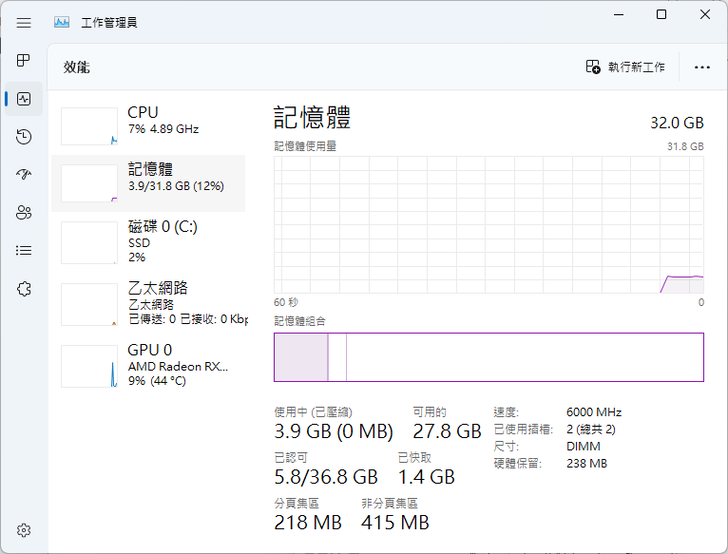Click the 記憶體組合 composition bar
Image resolution: width=728 pixels, height=554 pixels.
(488, 357)
